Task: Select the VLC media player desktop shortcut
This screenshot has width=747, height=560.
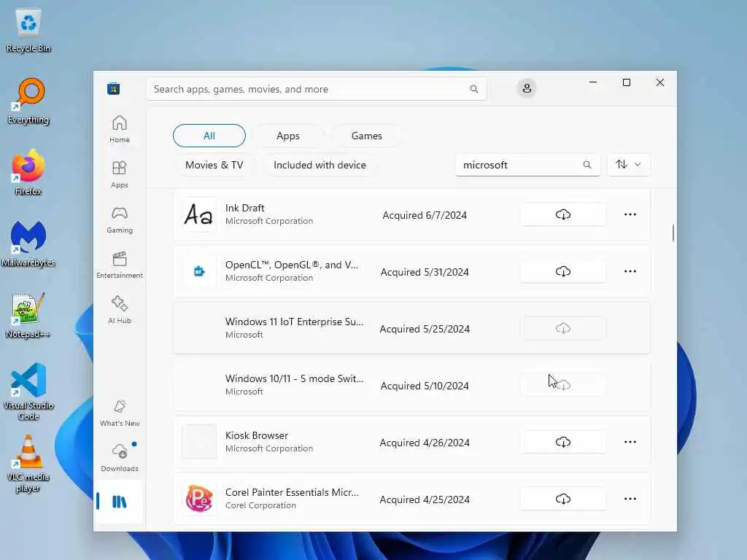Action: (28, 463)
